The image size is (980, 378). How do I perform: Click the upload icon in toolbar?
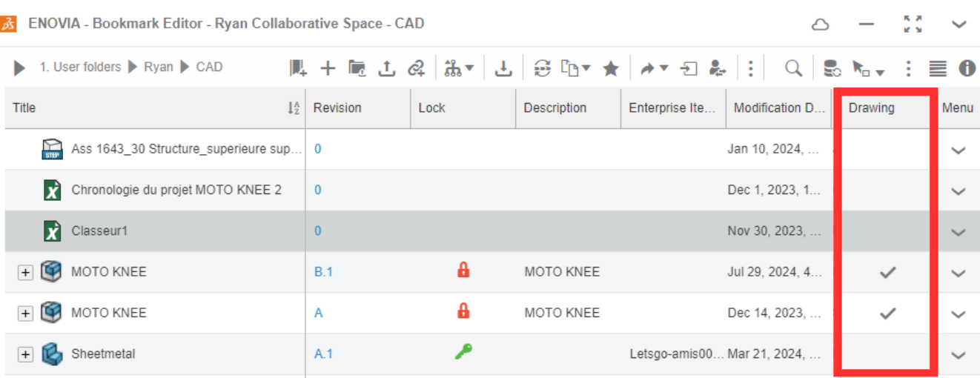click(386, 68)
